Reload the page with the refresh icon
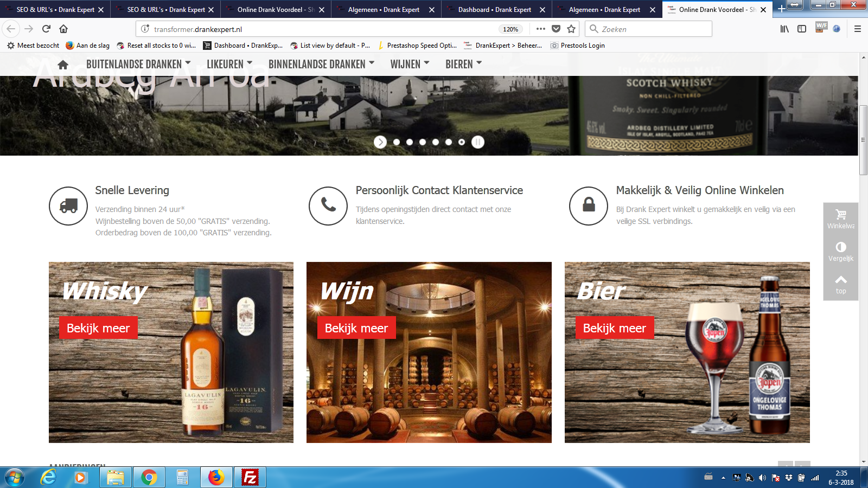This screenshot has height=488, width=868. pos(46,29)
